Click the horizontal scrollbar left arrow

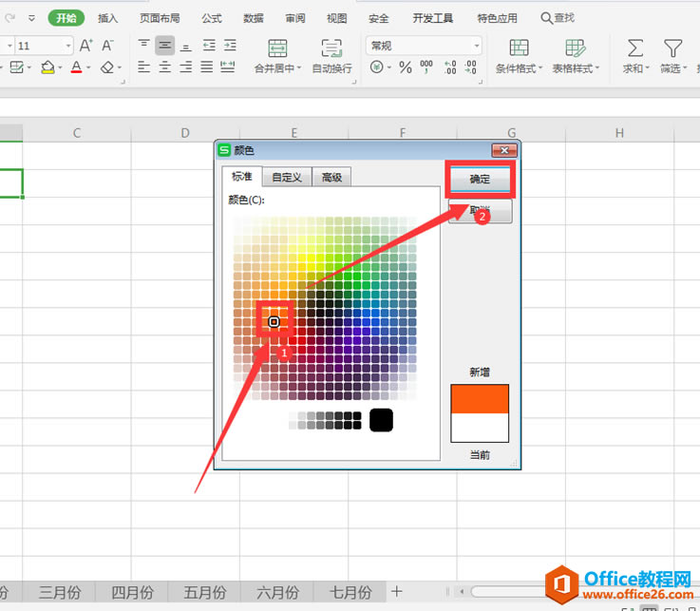462,592
